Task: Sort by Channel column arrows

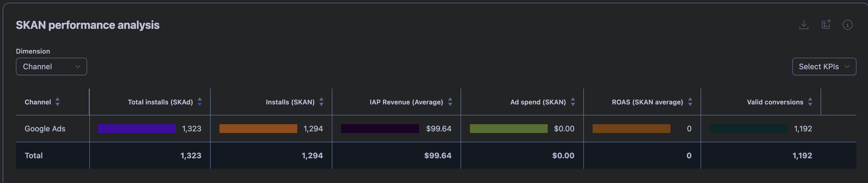Action: click(58, 102)
